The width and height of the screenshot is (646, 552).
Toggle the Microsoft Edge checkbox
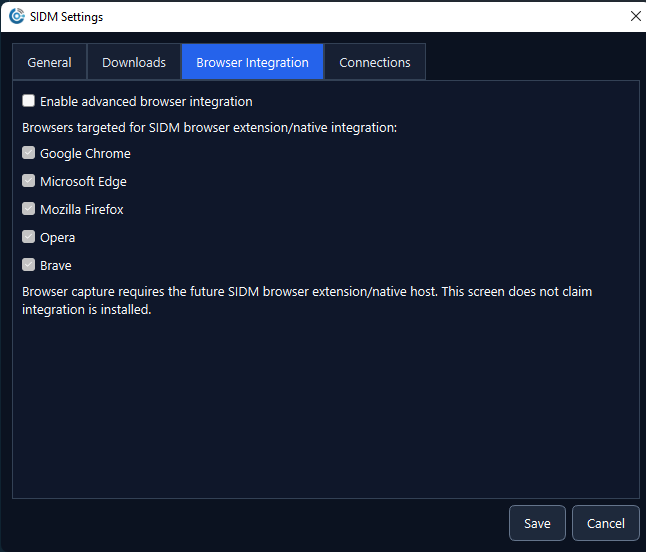(28, 181)
